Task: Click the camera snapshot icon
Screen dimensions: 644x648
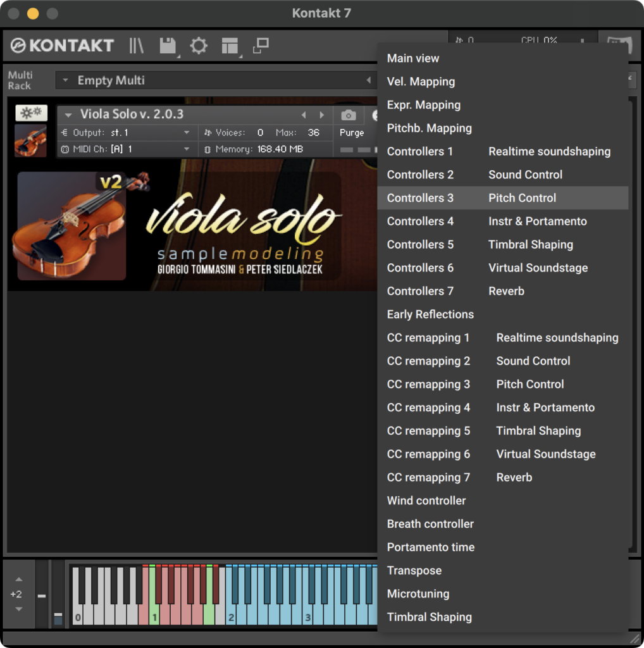Action: pos(349,115)
